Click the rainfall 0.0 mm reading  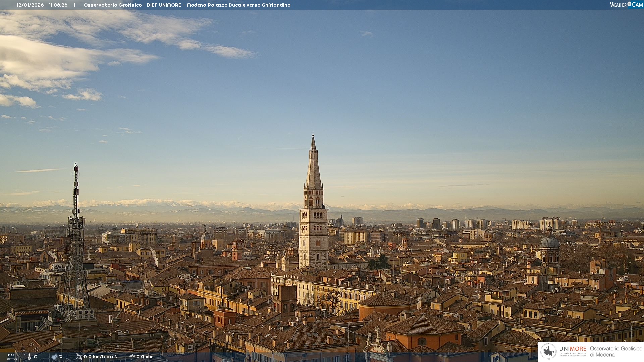[x=145, y=357]
